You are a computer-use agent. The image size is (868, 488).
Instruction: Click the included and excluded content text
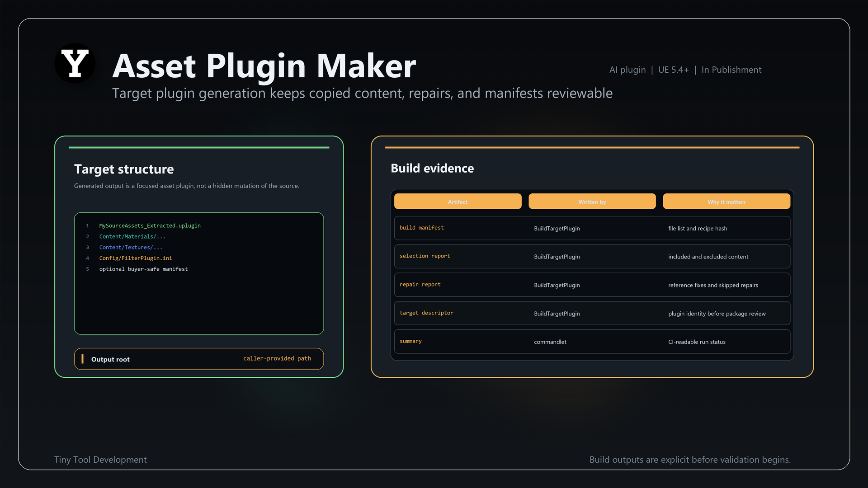pos(708,257)
